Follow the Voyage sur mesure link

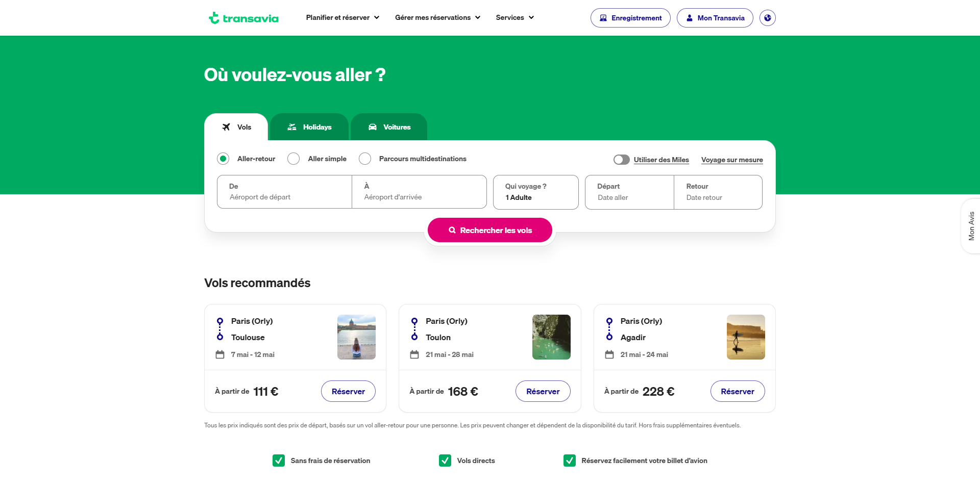point(732,160)
